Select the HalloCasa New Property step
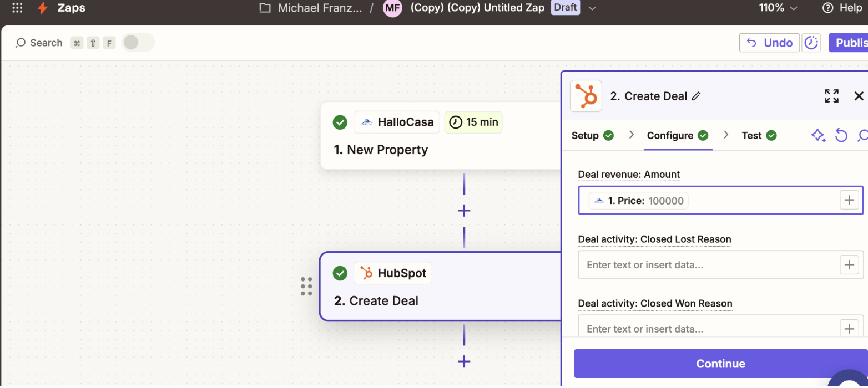Image resolution: width=868 pixels, height=388 pixels. [x=441, y=135]
